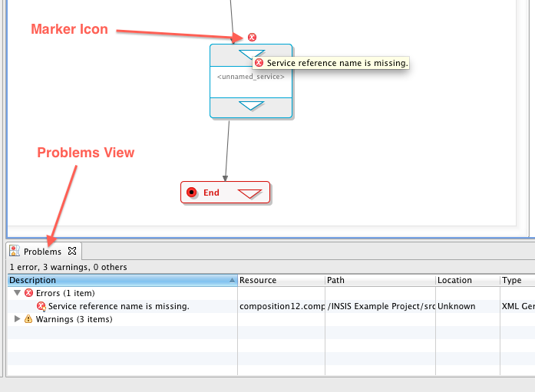Switch to the Problems tab
This screenshot has width=535, height=392.
[42, 252]
